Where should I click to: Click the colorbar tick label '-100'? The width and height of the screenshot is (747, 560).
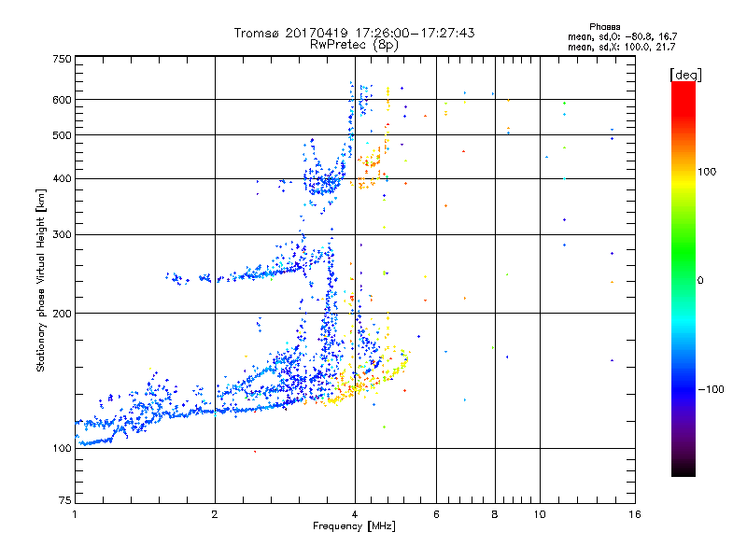point(711,389)
